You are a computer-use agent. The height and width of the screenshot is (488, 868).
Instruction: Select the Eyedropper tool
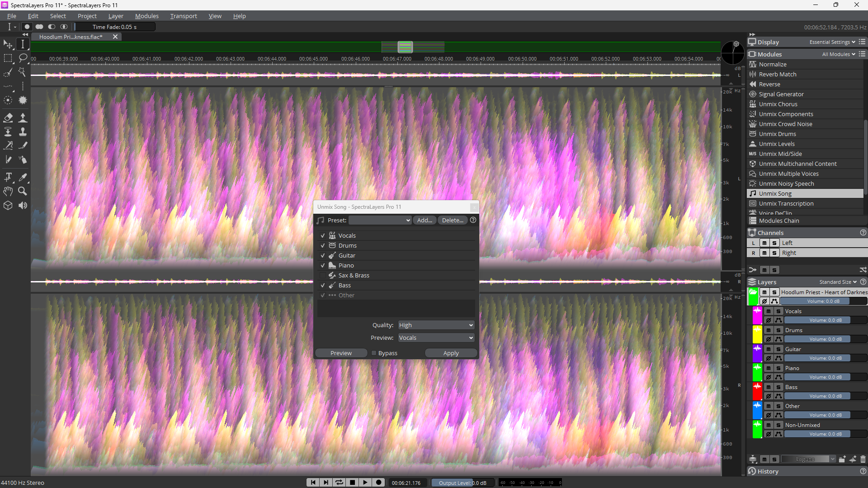(23, 177)
